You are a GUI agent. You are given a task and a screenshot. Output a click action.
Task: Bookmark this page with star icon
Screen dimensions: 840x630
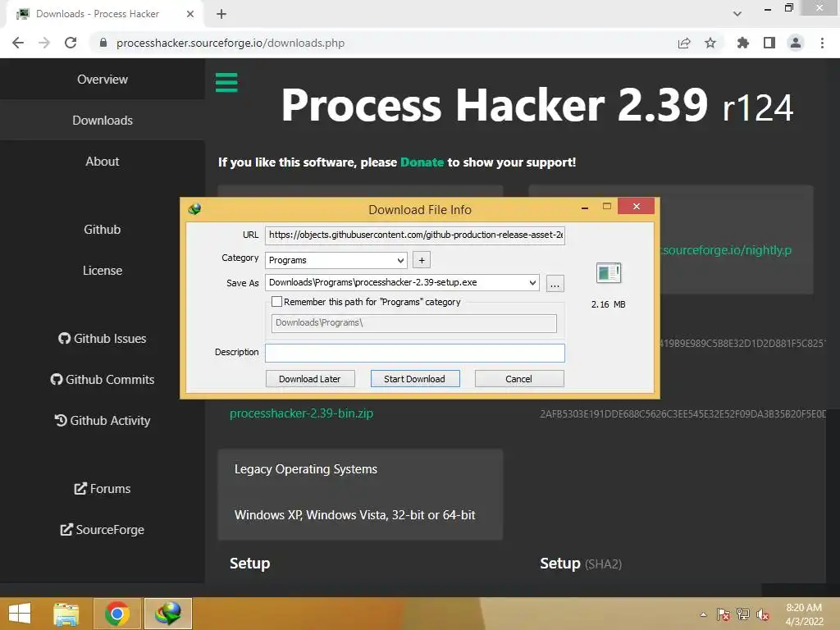[710, 43]
